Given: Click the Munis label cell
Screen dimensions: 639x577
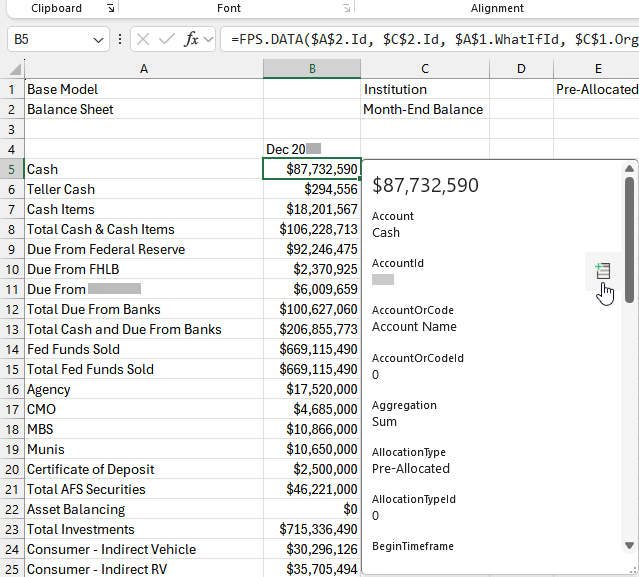Looking at the screenshot, I should pos(144,449).
